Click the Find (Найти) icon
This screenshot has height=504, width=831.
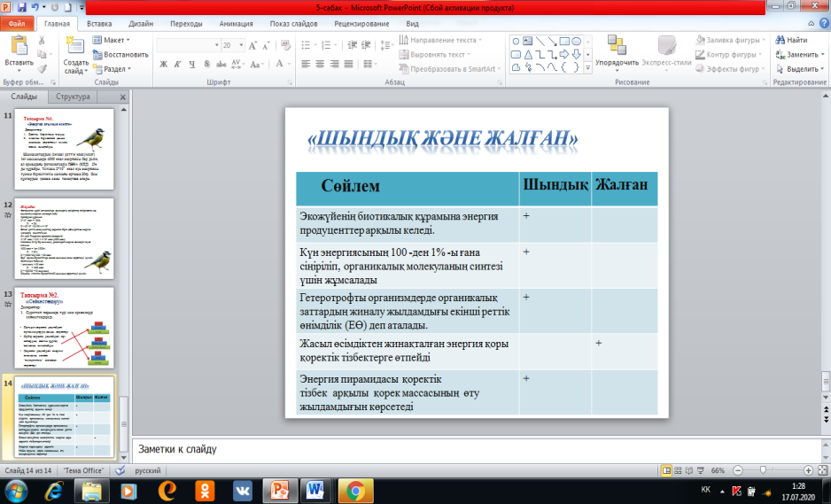click(789, 40)
